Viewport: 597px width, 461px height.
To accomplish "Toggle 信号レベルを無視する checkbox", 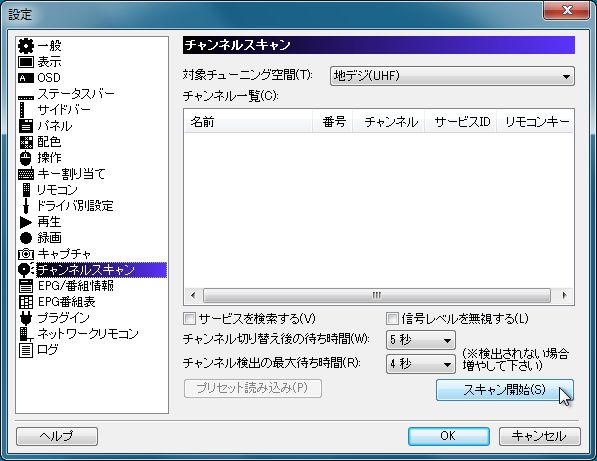I will point(392,318).
